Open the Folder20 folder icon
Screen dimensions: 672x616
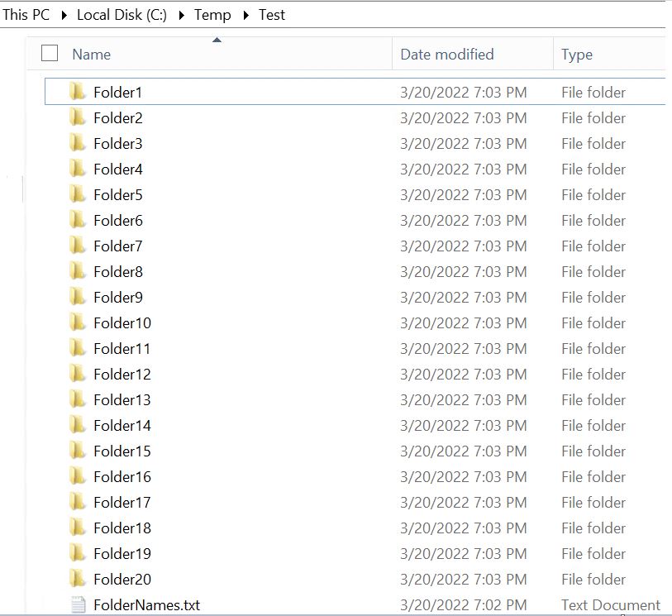point(79,579)
